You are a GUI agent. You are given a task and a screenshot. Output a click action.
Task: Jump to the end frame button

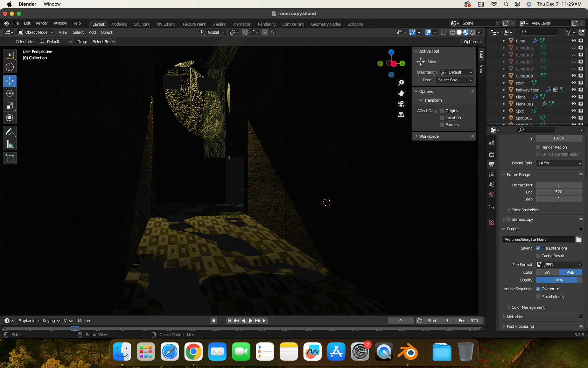[x=265, y=321]
